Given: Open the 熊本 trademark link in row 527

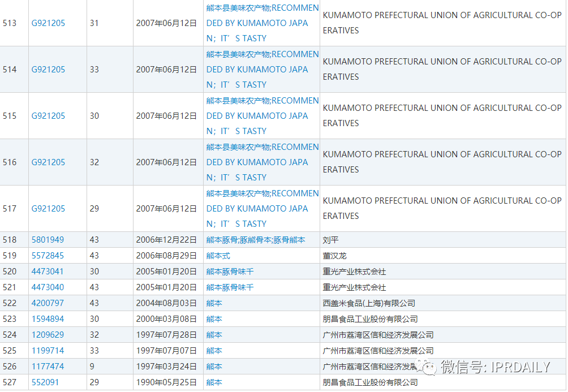Looking at the screenshot, I should pyautogui.click(x=214, y=382).
